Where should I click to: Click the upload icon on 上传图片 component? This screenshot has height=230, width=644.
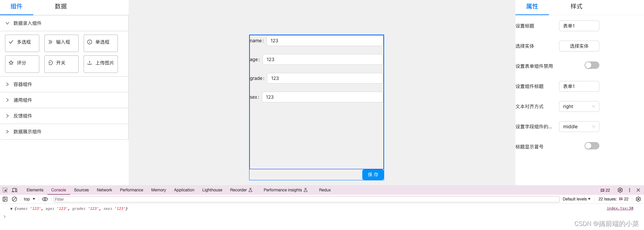pyautogui.click(x=90, y=63)
